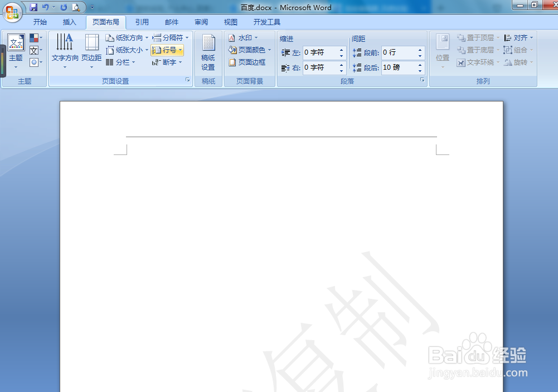Switch to the 插入 ribbon tab
Screen dimensions: 558x392
click(69, 22)
